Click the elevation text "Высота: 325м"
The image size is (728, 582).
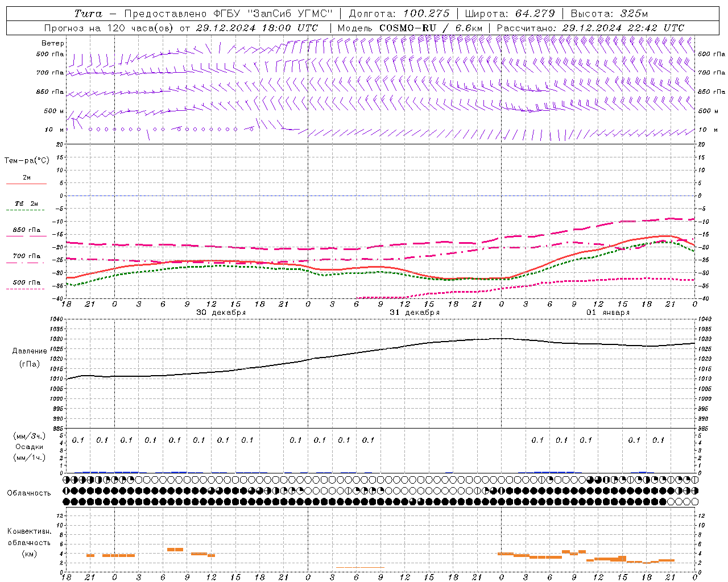609,14
